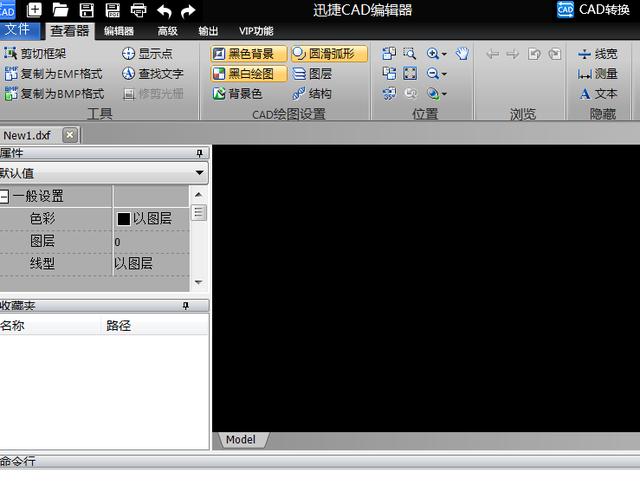The height and width of the screenshot is (485, 640).
Task: Save the drawing with the floppy disk icon
Action: tap(86, 10)
